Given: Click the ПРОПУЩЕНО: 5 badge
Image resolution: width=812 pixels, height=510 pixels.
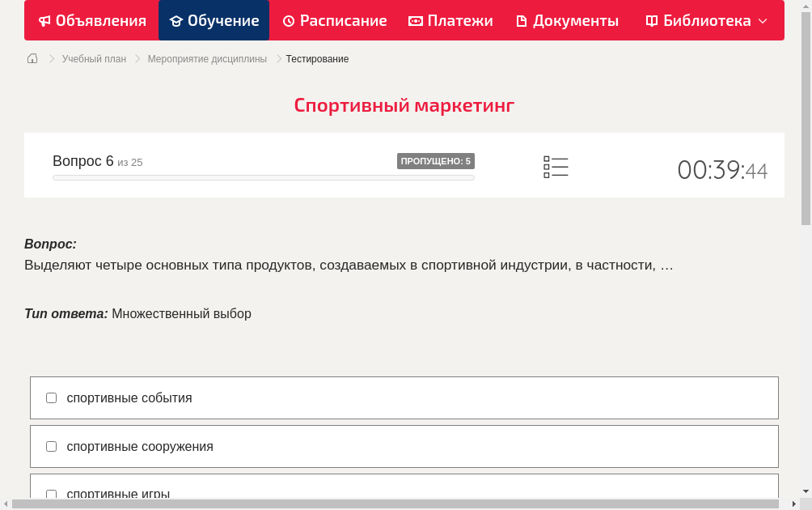Looking at the screenshot, I should [435, 161].
